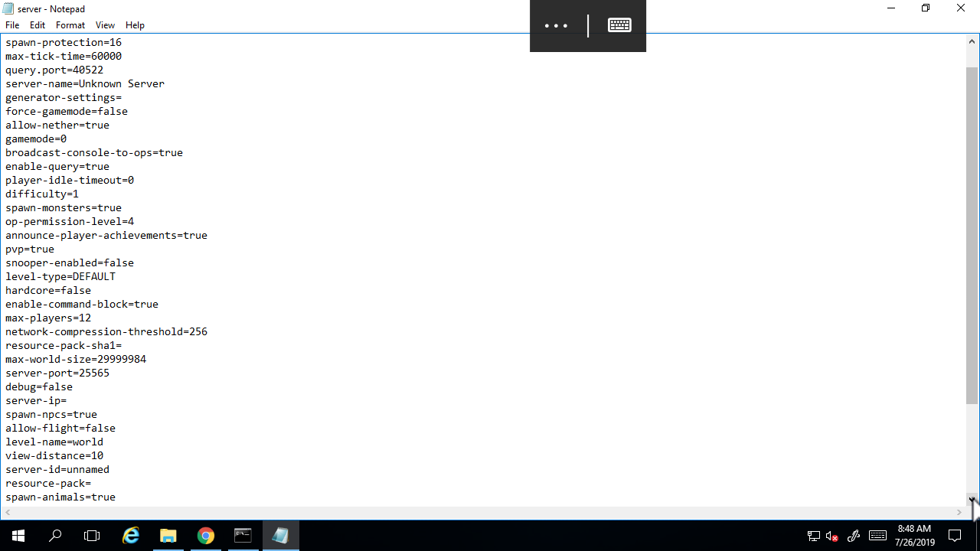980x551 pixels.
Task: Click the vertical scrollbar up arrow
Action: [x=972, y=41]
